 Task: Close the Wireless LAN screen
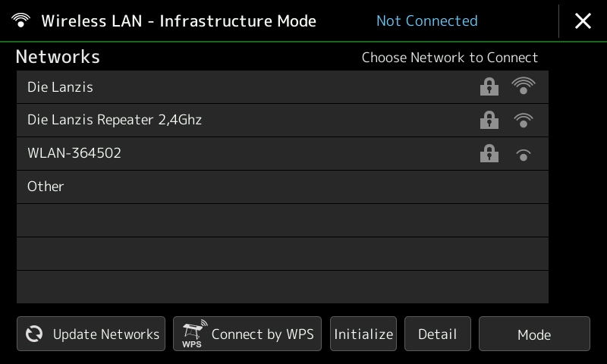[583, 21]
